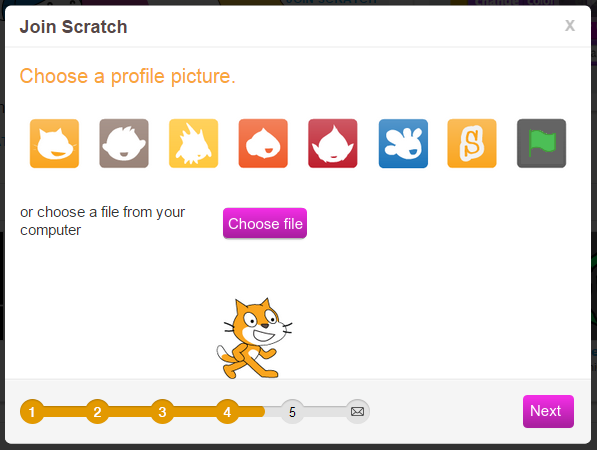The image size is (597, 450).
Task: Click the Choose file button
Action: pos(265,223)
